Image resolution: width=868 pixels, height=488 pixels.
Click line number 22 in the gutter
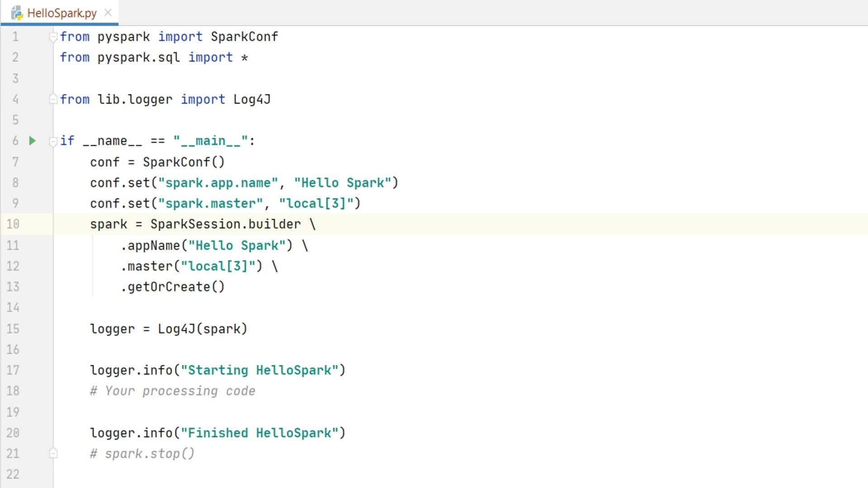pyautogui.click(x=13, y=474)
